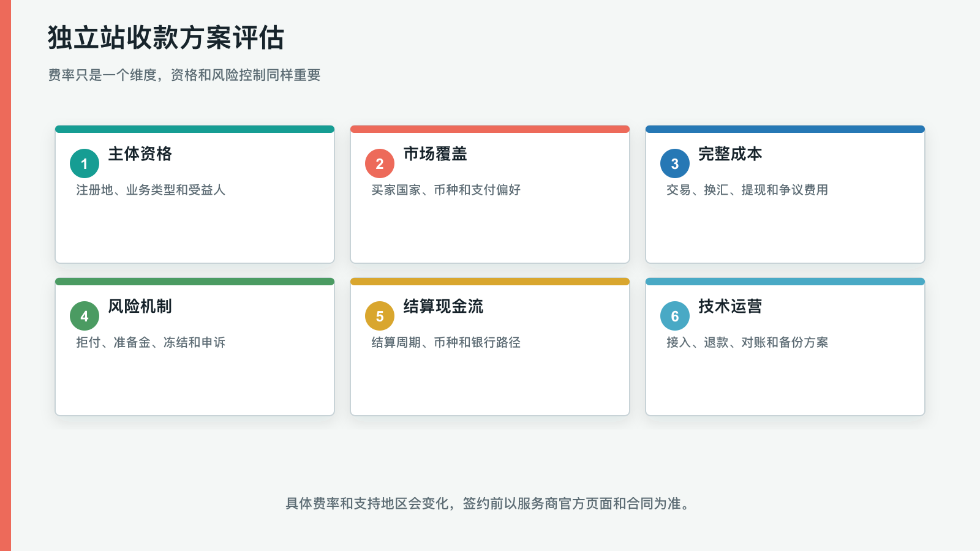Select the text 拒付、准备金、冻结和申诉
Screen dimensions: 980x551
[151, 342]
